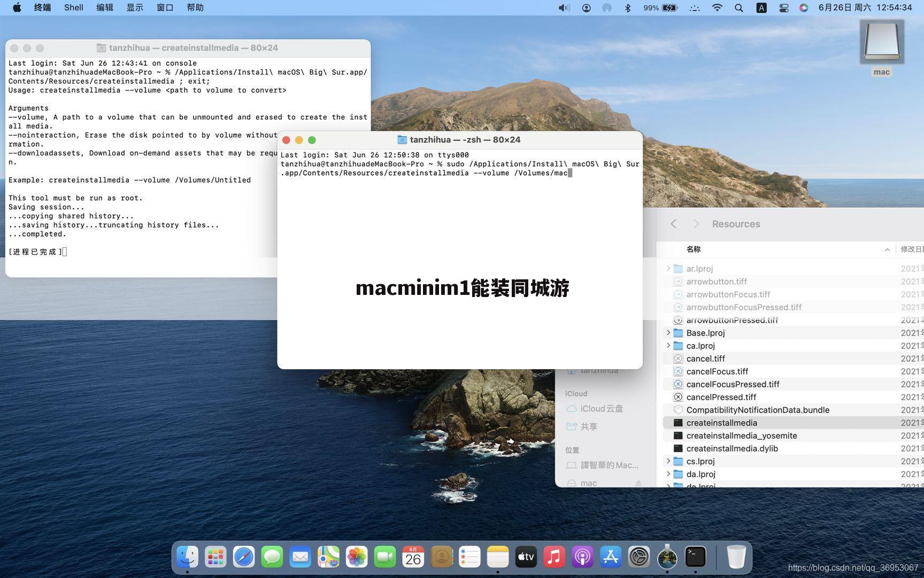Open the 终端 application menu
This screenshot has width=924, height=578.
point(42,7)
